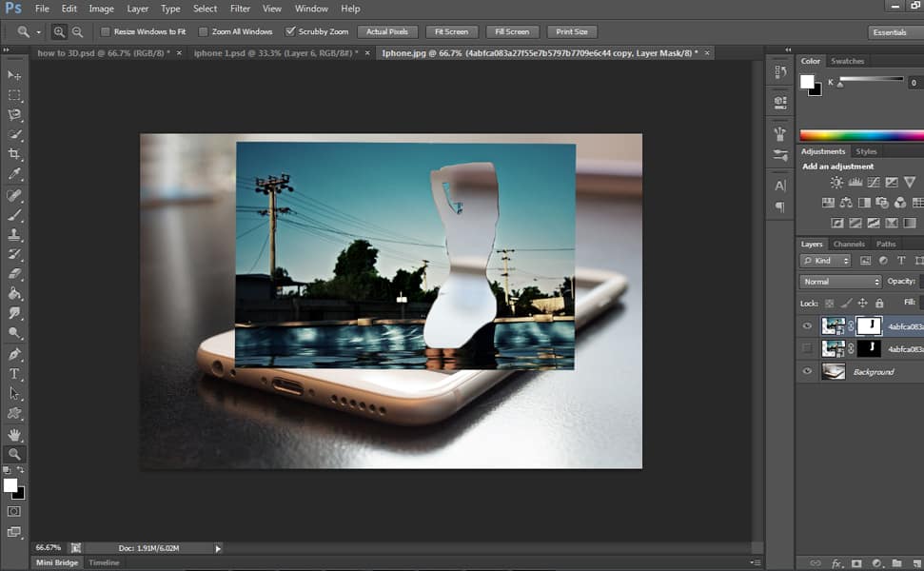
Task: Select the Lasso tool
Action: [14, 114]
